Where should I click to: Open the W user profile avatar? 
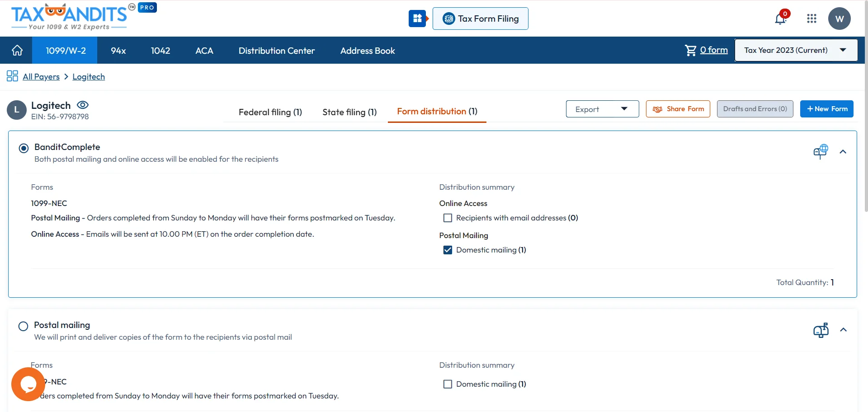[840, 19]
